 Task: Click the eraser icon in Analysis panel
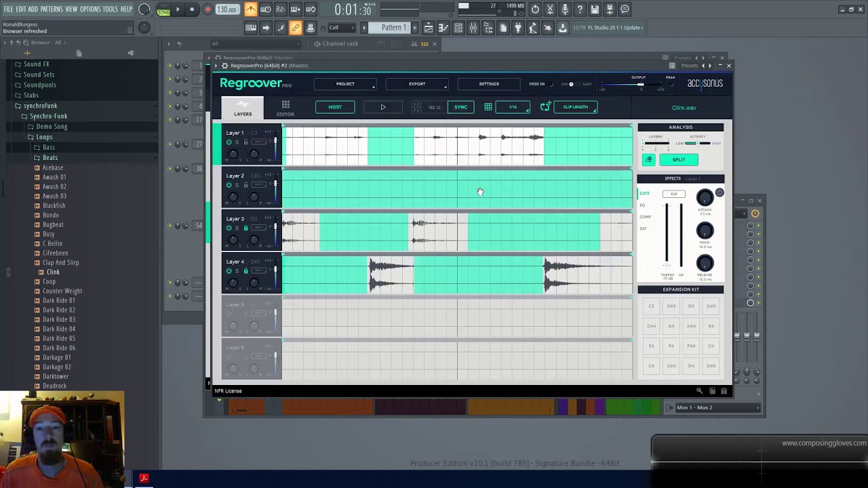pyautogui.click(x=649, y=159)
